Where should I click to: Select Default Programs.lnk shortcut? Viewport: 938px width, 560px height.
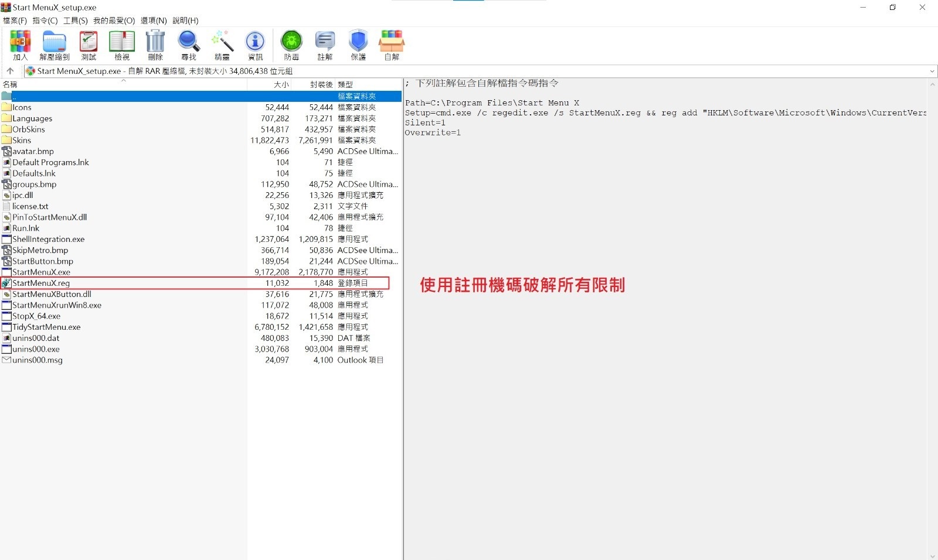tap(201, 162)
